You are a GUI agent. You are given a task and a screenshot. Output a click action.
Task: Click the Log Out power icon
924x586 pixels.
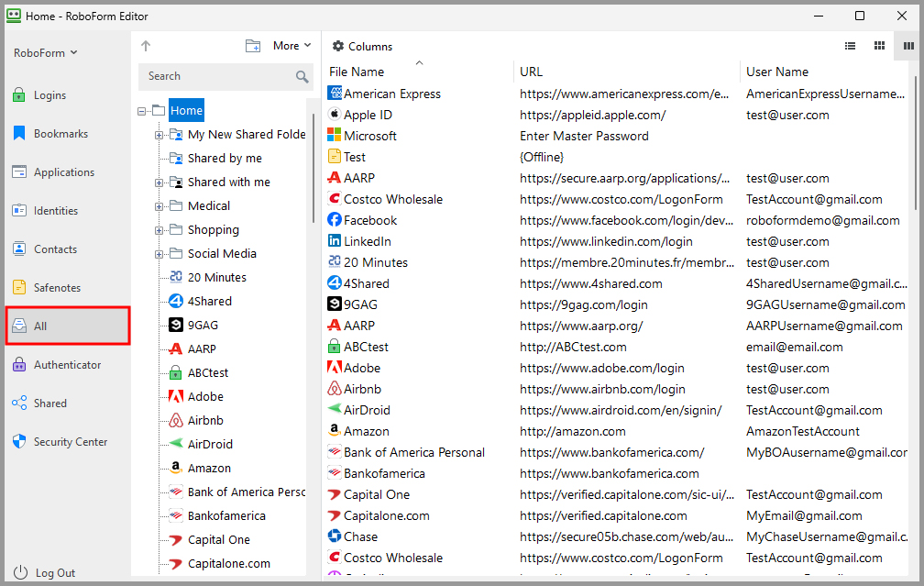tap(20, 572)
